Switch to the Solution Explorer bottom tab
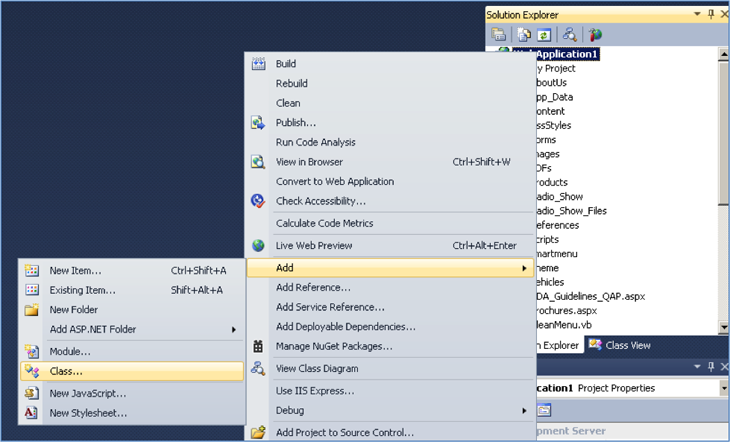Screen dimensions: 730x442 point(558,345)
